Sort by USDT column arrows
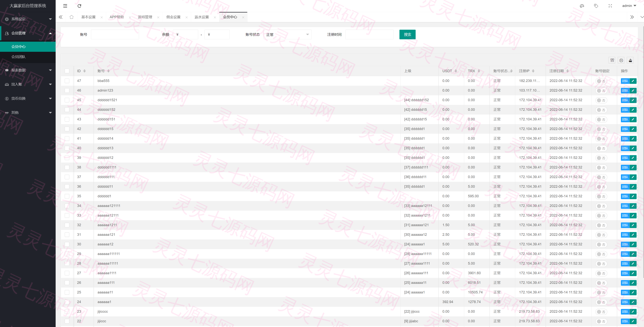Screen dimensions: 644x327 (x=456, y=71)
